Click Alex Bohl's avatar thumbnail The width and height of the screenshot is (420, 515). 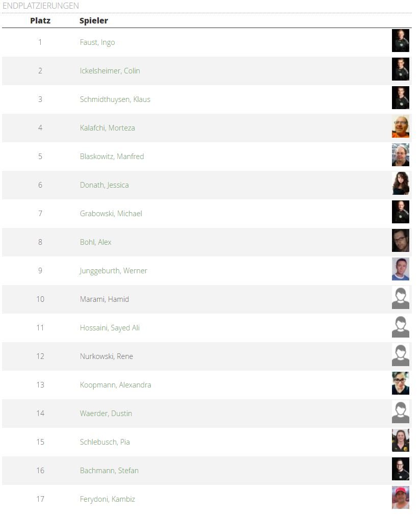click(400, 241)
